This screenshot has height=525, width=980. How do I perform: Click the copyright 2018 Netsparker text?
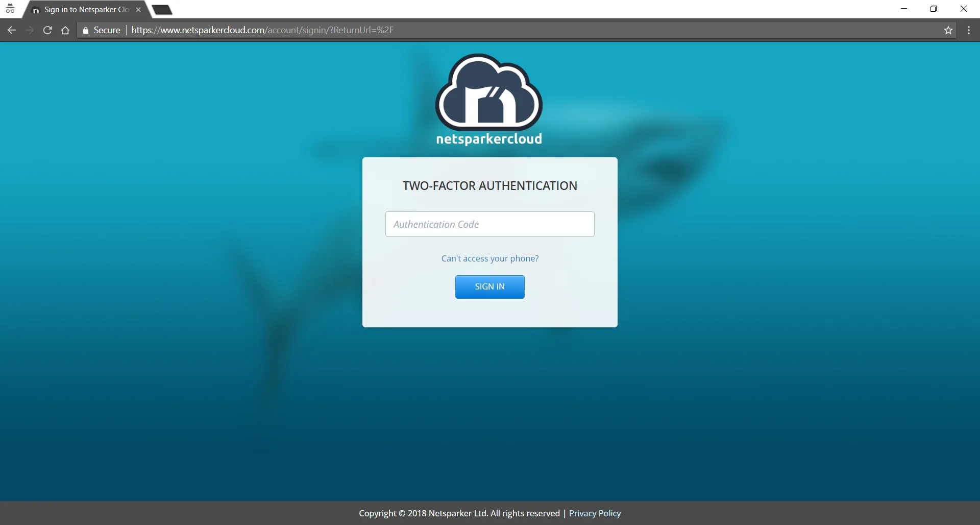[459, 513]
